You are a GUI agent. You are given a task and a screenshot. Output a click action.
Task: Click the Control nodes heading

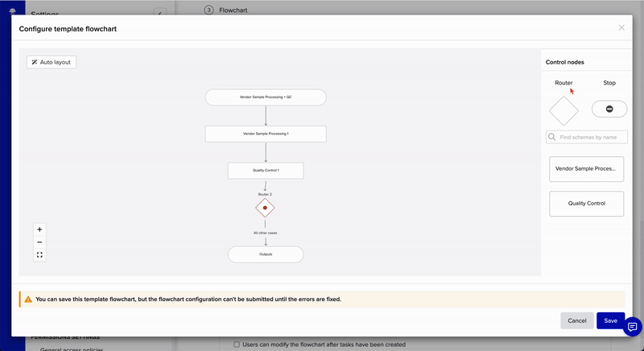click(x=564, y=62)
